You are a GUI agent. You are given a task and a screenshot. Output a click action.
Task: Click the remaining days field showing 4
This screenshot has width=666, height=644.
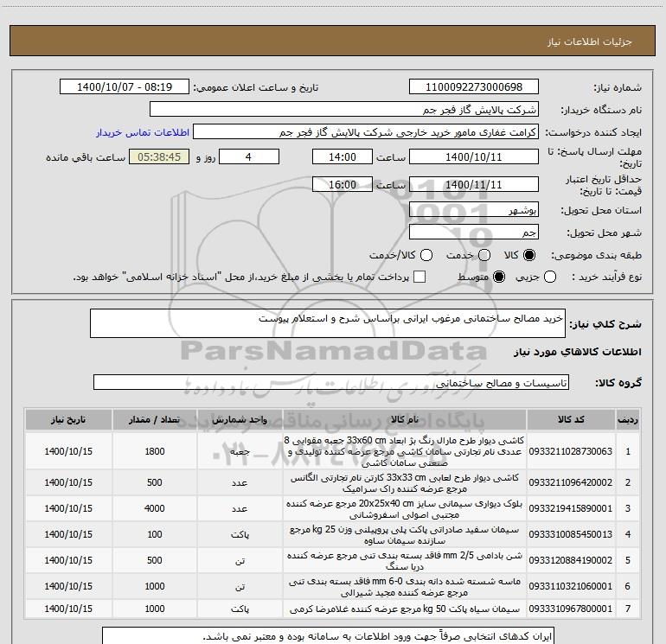click(249, 156)
